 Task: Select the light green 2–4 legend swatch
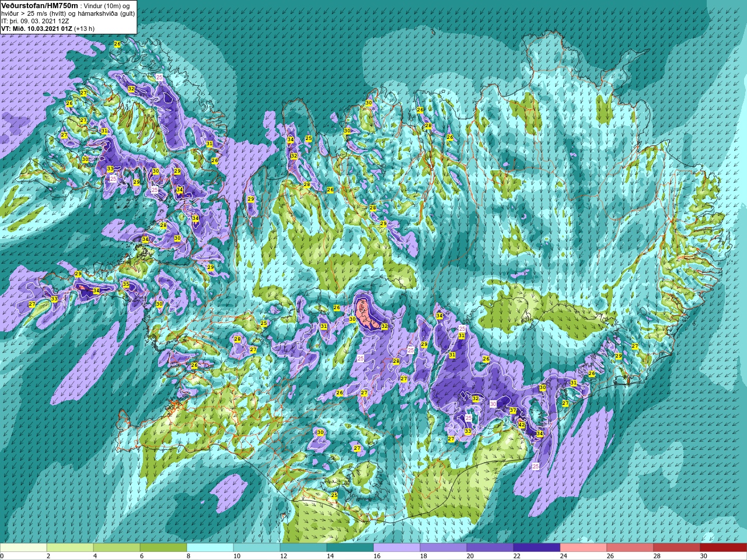pyautogui.click(x=70, y=548)
